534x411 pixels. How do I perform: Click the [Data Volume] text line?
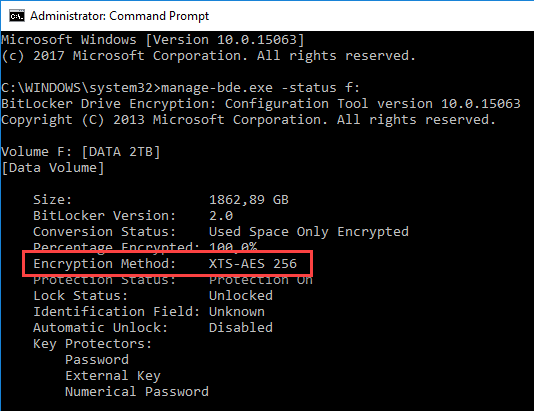53,168
